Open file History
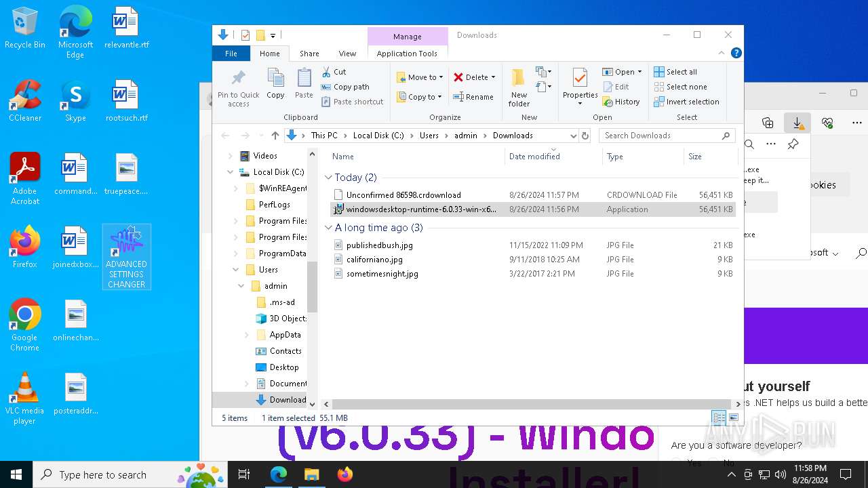 620,102
